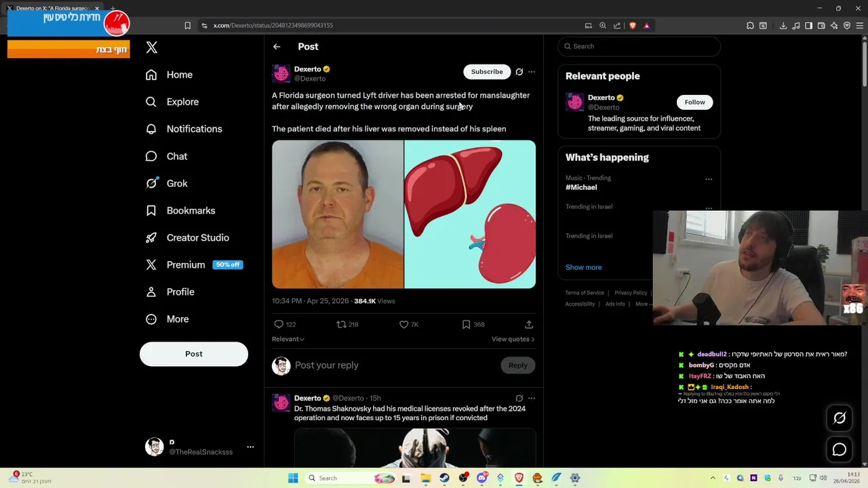Screen dimensions: 868x488
Task: Click the Reply button
Action: pyautogui.click(x=518, y=365)
